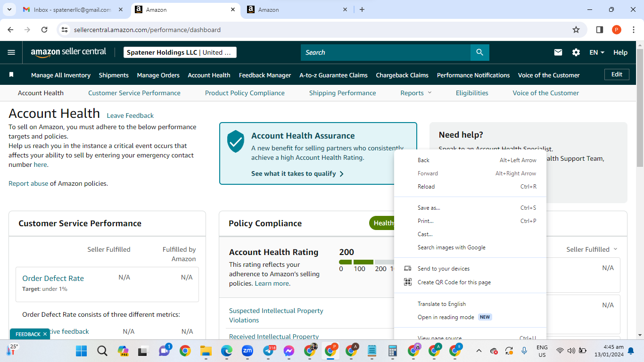The height and width of the screenshot is (362, 644).
Task: Open File Explorer from the taskbar
Action: [206, 351]
